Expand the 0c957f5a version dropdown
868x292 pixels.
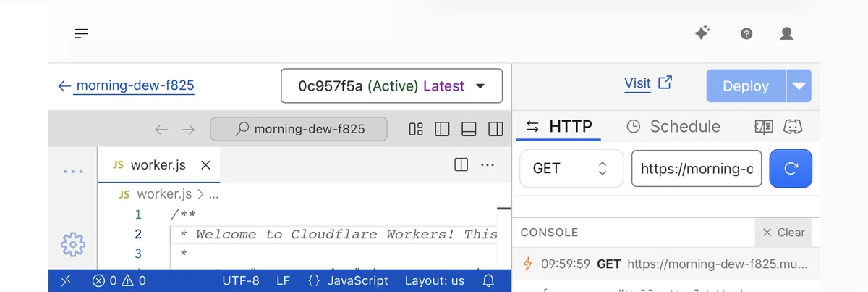(x=391, y=86)
